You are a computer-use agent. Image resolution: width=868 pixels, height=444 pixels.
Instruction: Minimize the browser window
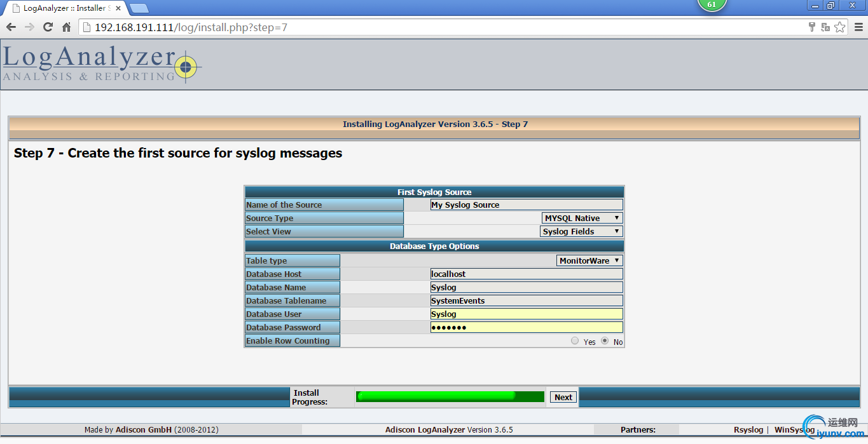coord(815,5)
